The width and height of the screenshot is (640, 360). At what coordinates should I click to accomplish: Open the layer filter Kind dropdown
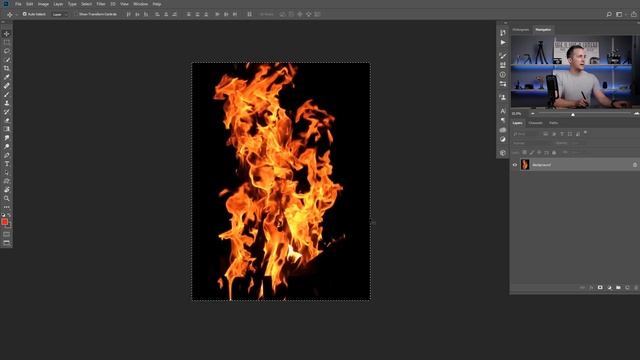pos(526,134)
